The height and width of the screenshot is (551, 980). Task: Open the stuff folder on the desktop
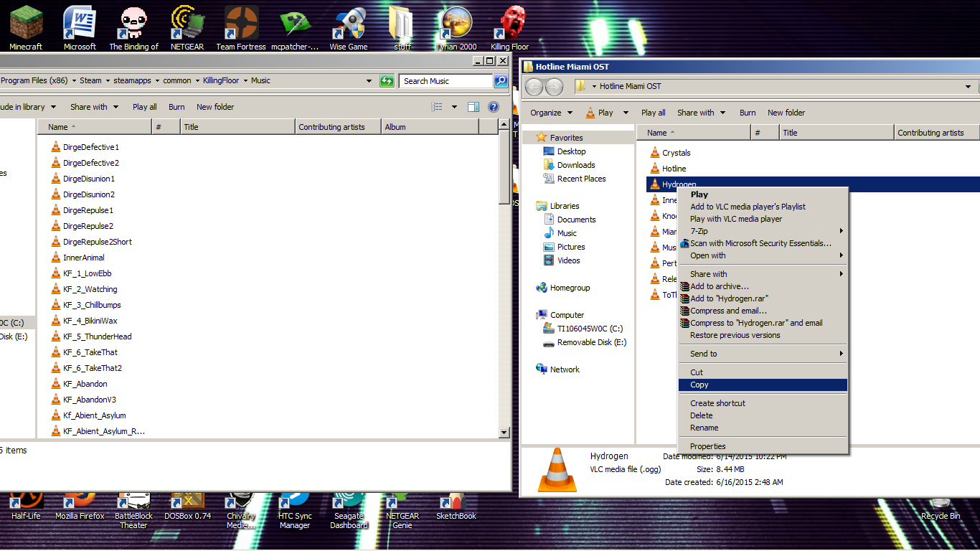tap(402, 28)
